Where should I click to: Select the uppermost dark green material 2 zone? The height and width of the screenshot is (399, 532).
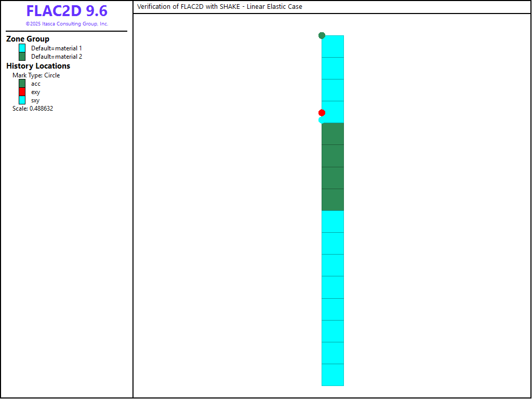(x=332, y=134)
